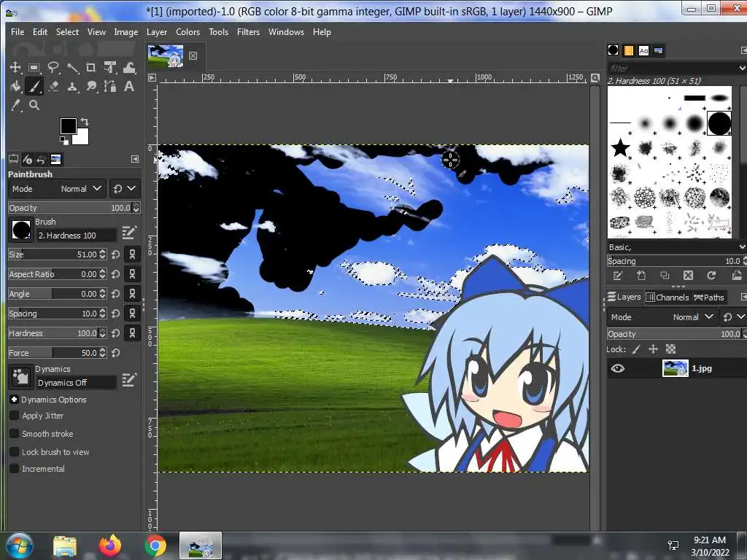
Task: Select the Eraser tool
Action: pos(53,86)
